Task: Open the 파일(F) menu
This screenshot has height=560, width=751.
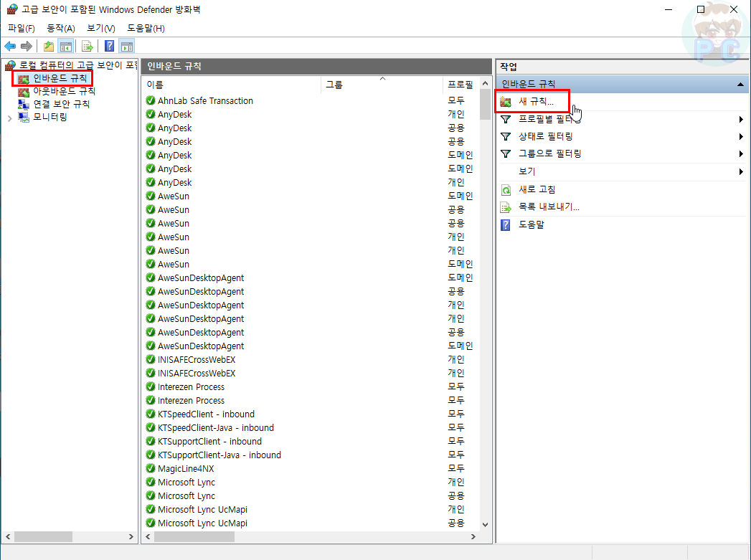Action: coord(22,28)
